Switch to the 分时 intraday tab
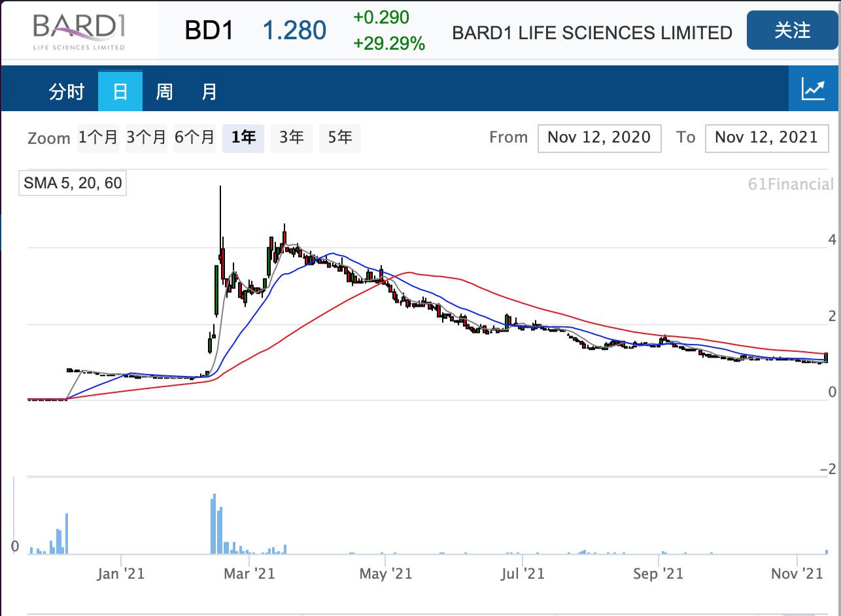Image resolution: width=841 pixels, height=616 pixels. (66, 92)
